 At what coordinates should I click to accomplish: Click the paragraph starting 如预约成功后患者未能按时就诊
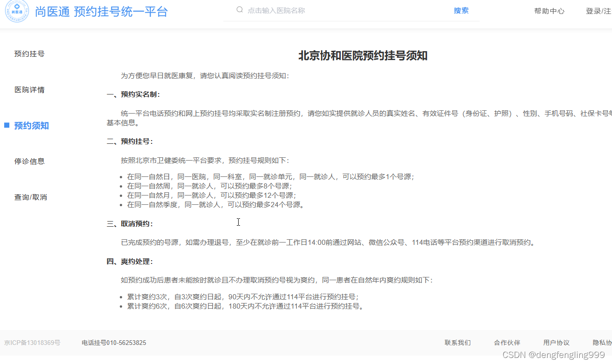tap(277, 280)
